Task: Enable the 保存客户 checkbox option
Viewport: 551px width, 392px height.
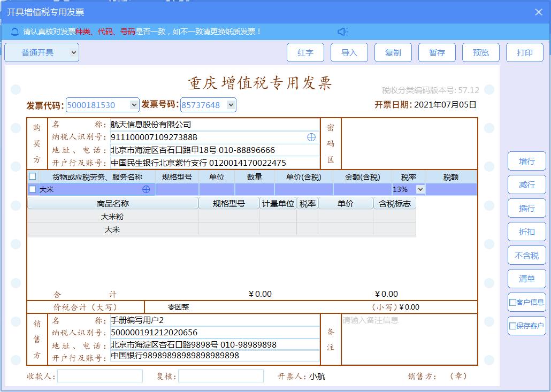Action: coord(512,326)
